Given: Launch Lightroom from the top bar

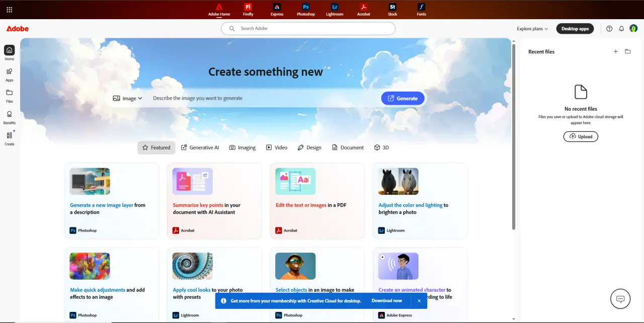Looking at the screenshot, I should (335, 10).
